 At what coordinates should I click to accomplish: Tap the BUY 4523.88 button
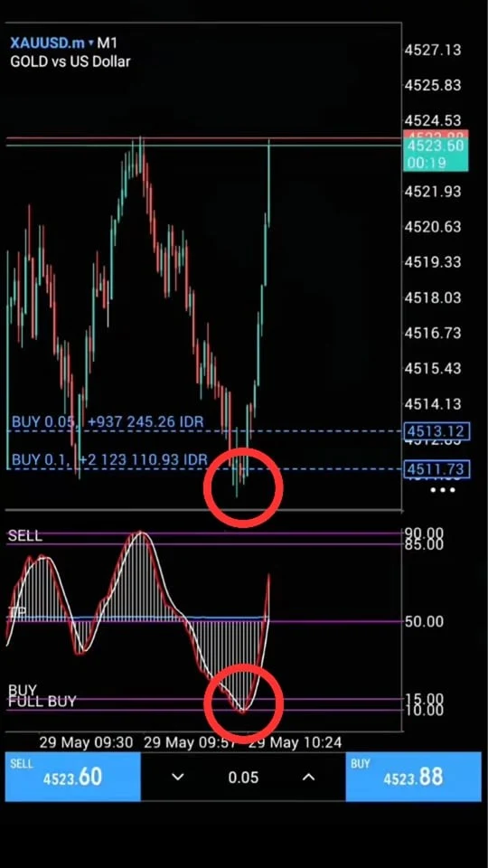(413, 776)
